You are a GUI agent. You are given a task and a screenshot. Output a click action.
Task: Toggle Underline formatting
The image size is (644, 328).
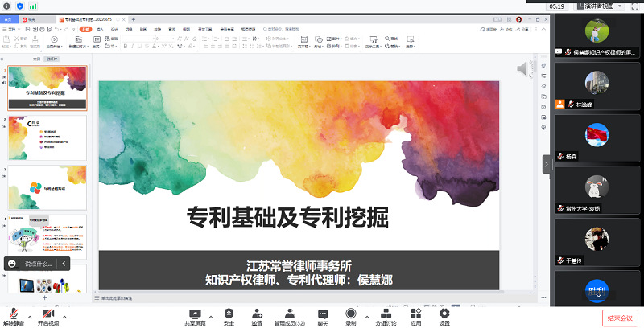tap(139, 47)
